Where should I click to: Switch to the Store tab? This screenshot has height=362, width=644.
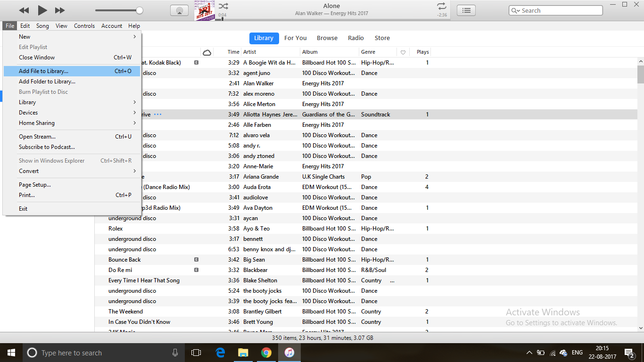tap(382, 38)
